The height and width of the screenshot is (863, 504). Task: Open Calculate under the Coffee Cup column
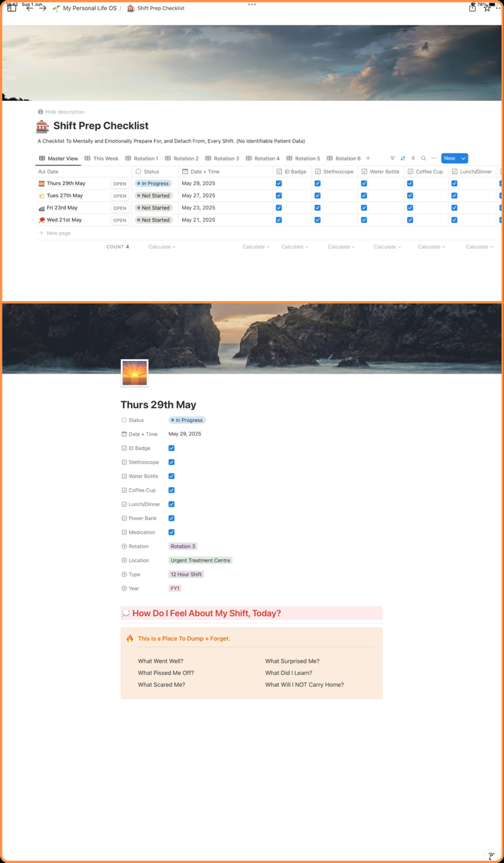coord(432,247)
